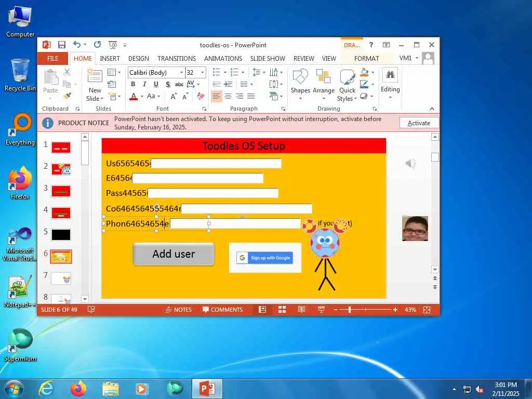Set Justify paragraph alignment
Viewport: 532px width, 399px height.
point(251,96)
